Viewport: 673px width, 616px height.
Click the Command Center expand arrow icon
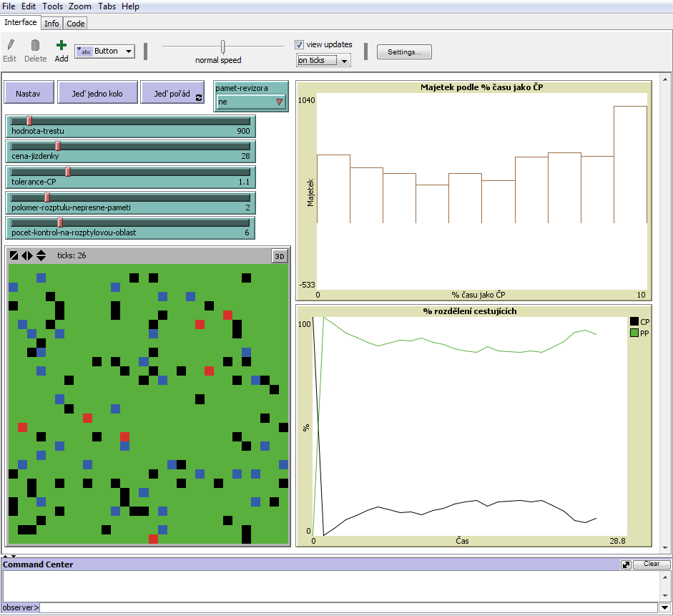[x=627, y=564]
